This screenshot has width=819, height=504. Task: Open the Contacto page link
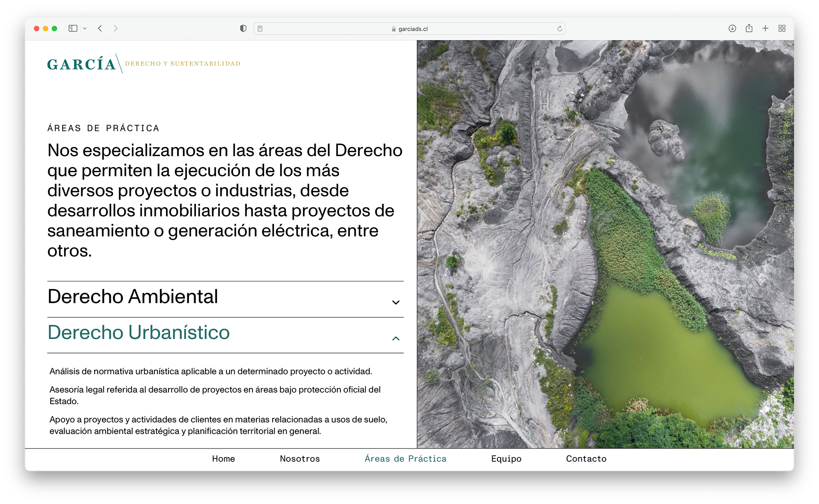[586, 459]
